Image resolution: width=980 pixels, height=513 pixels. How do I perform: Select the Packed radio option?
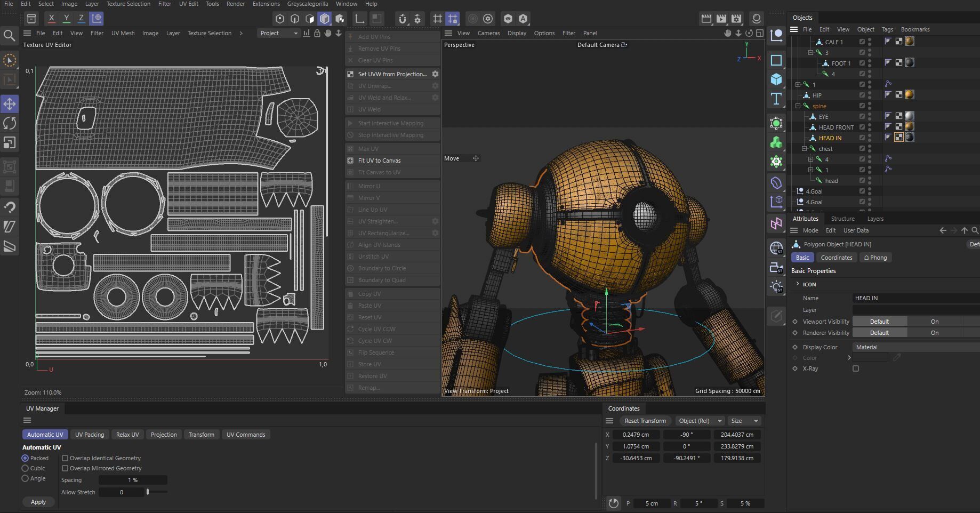point(25,458)
